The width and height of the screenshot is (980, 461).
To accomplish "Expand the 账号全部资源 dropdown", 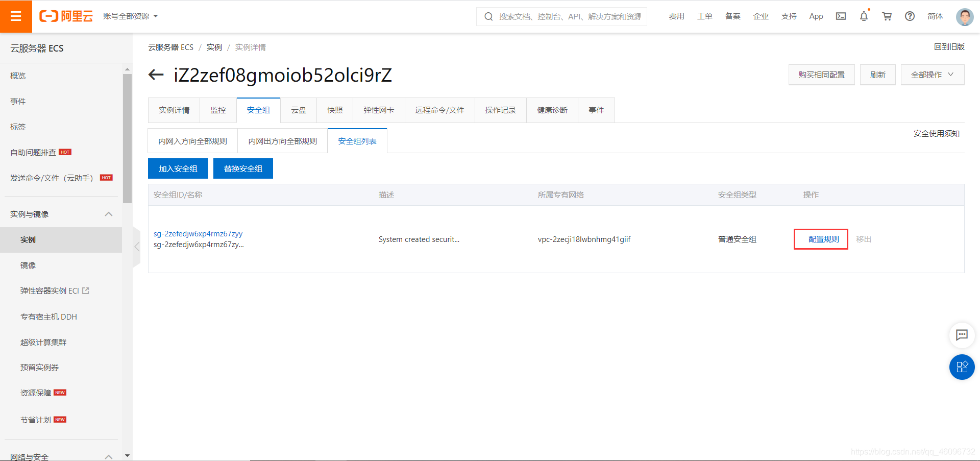I will click(x=131, y=16).
